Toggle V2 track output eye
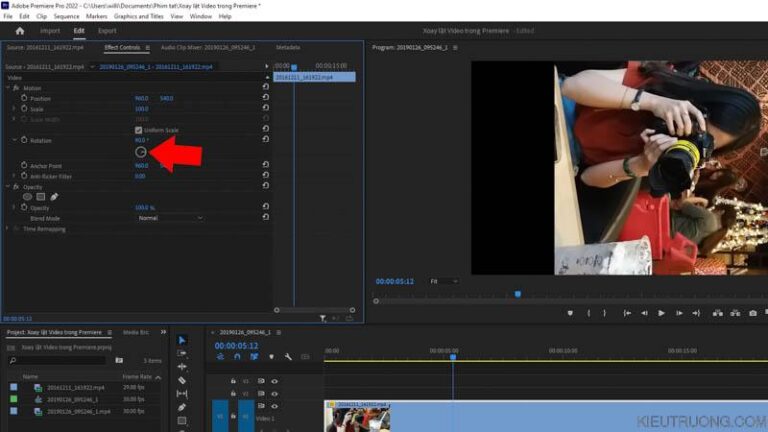Viewport: 768px width, 432px height. click(275, 393)
